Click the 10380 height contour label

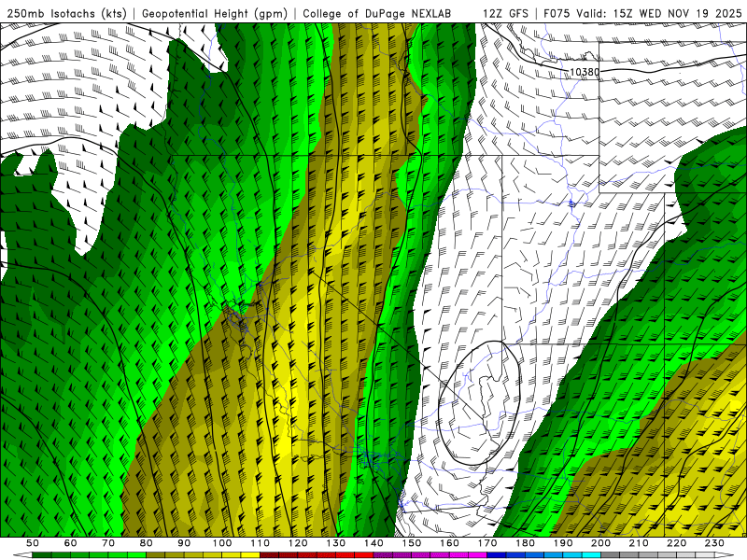pyautogui.click(x=585, y=72)
